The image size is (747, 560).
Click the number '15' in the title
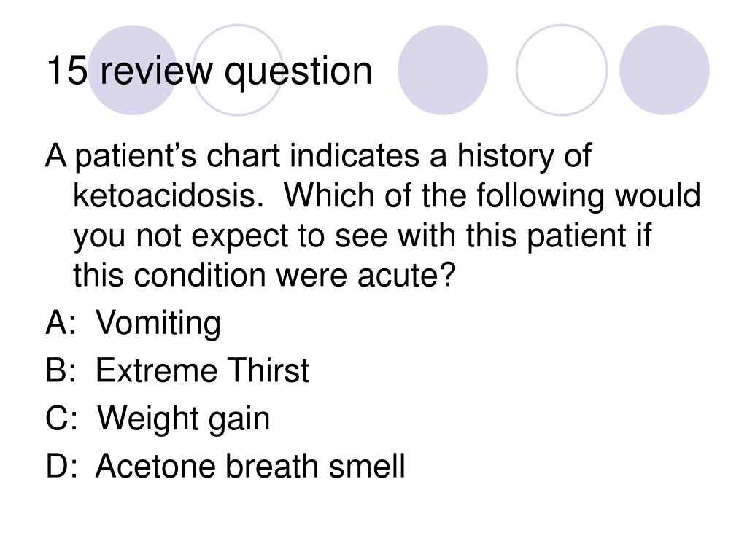click(67, 71)
